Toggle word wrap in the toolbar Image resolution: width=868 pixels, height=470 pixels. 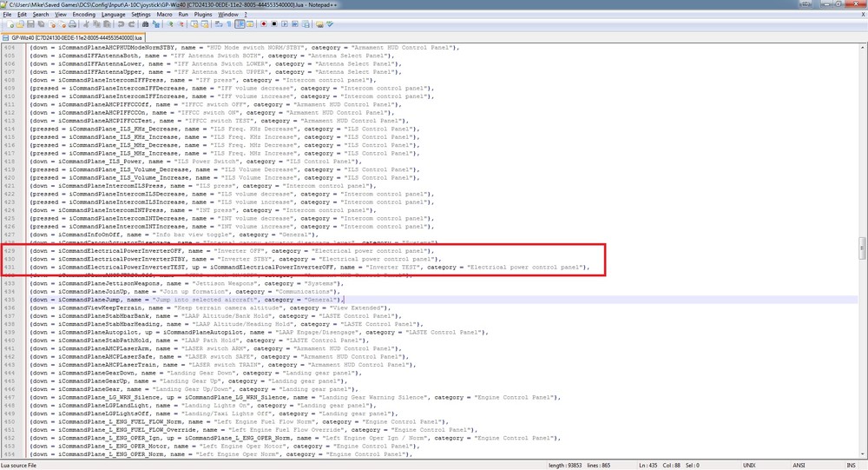tap(219, 24)
